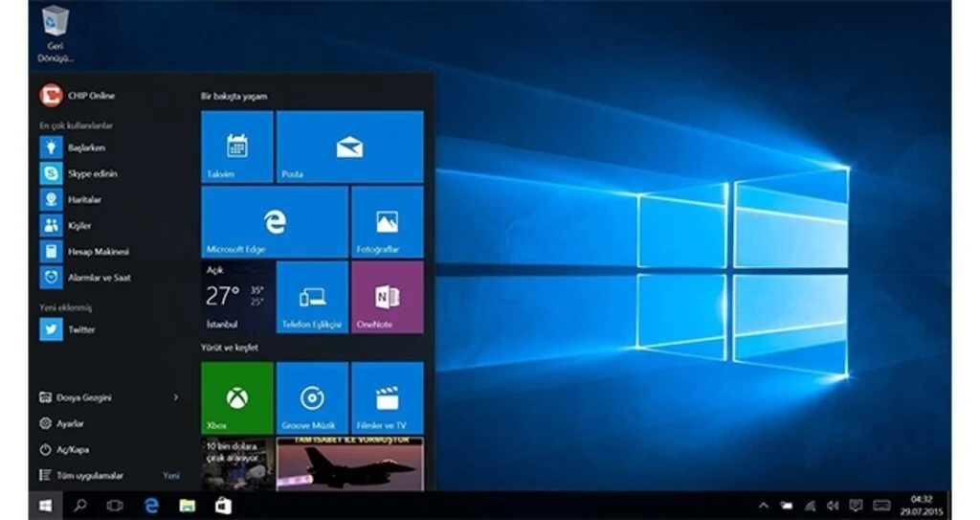
Task: Open CHIP Online user account
Action: [x=78, y=96]
